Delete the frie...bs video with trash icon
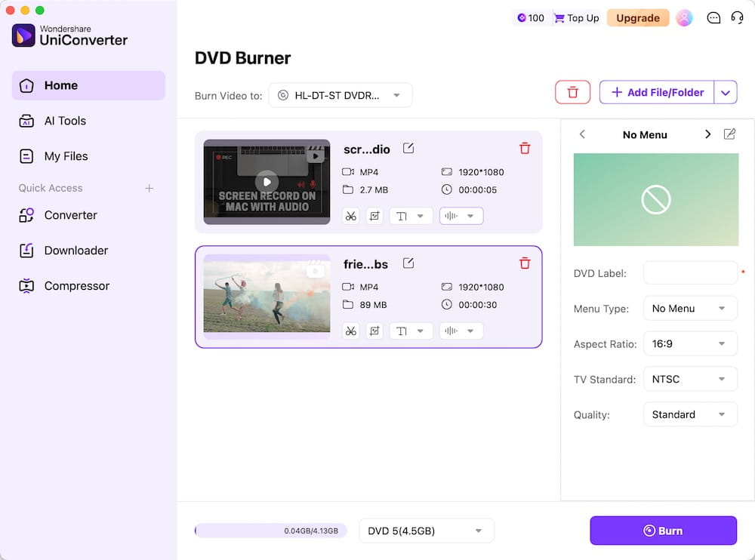 (x=525, y=263)
